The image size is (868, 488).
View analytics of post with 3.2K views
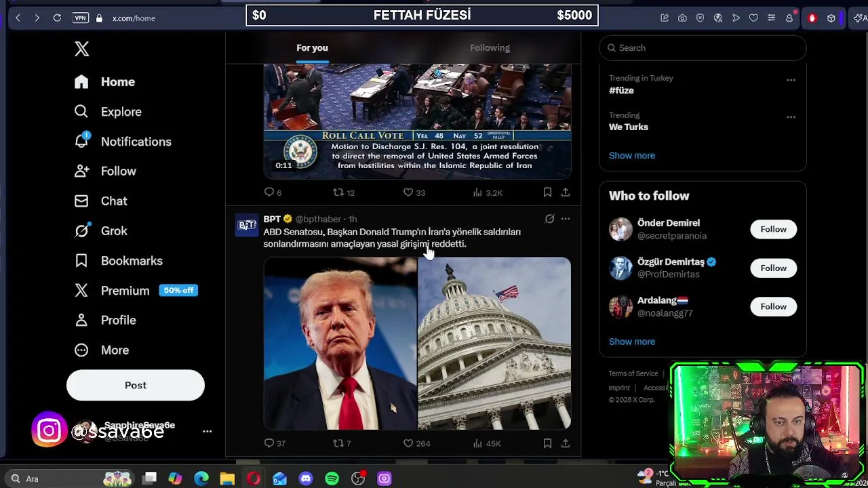[488, 192]
